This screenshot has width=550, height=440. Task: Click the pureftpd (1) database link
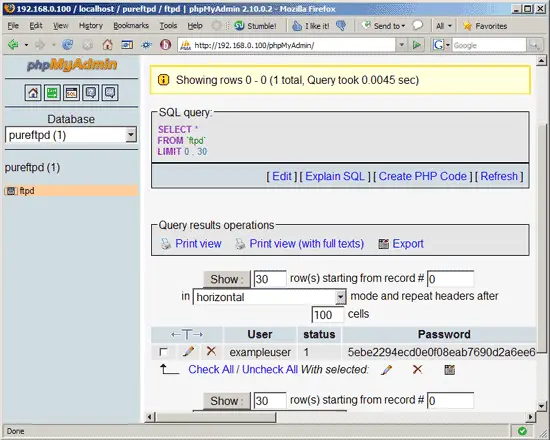click(x=32, y=167)
